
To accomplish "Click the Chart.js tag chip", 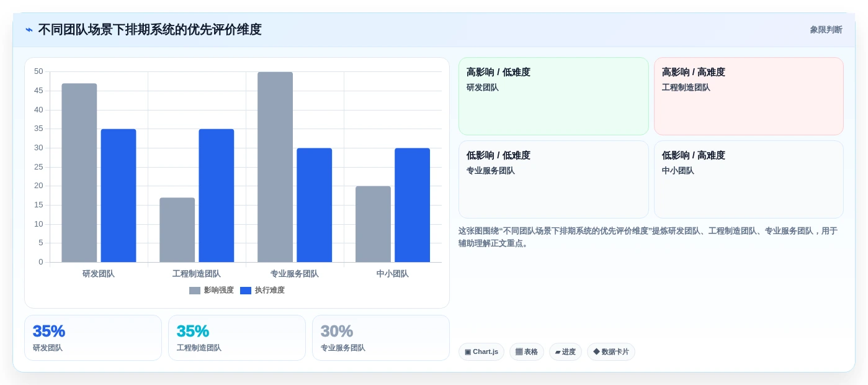I will tap(481, 352).
